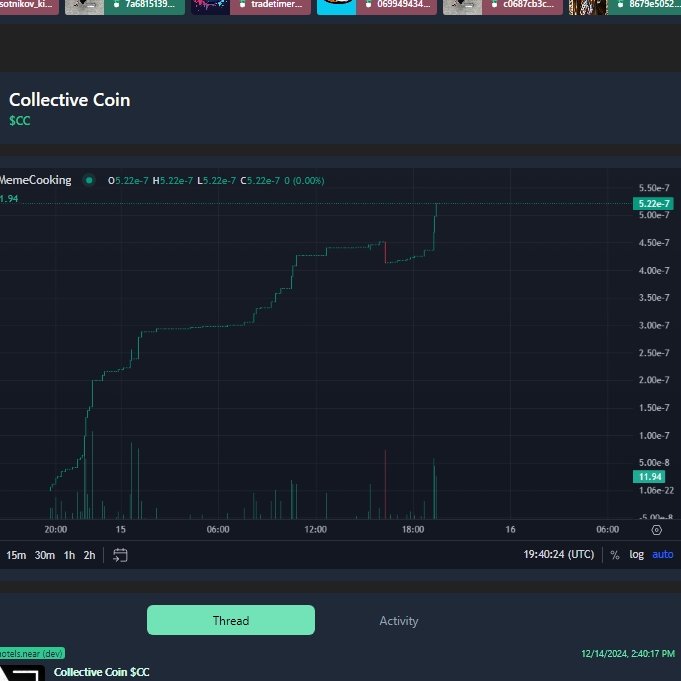This screenshot has width=681, height=681.
Task: Click the volume label 11.94 on price axis
Action: 650,476
